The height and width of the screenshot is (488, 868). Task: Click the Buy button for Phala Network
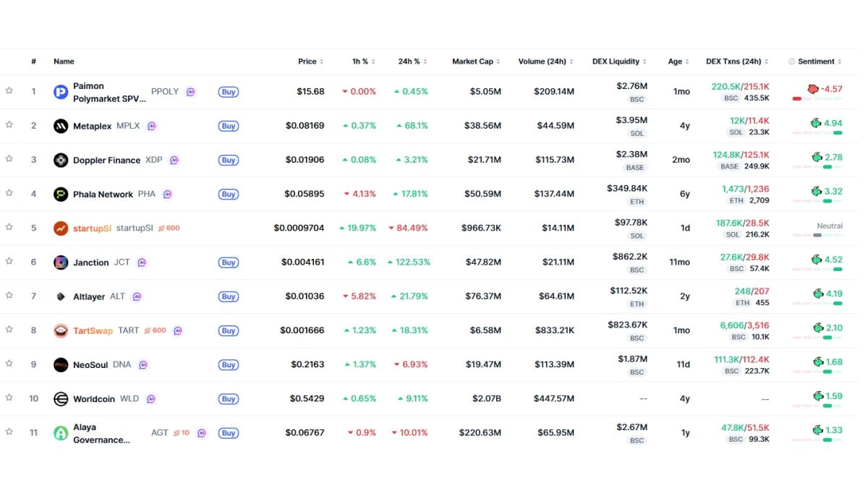[229, 194]
